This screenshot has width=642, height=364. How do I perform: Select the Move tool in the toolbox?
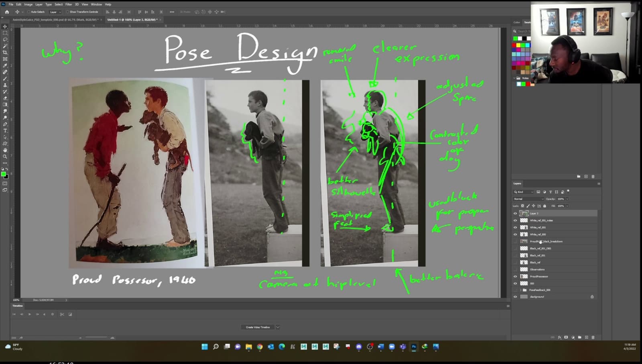pos(5,26)
